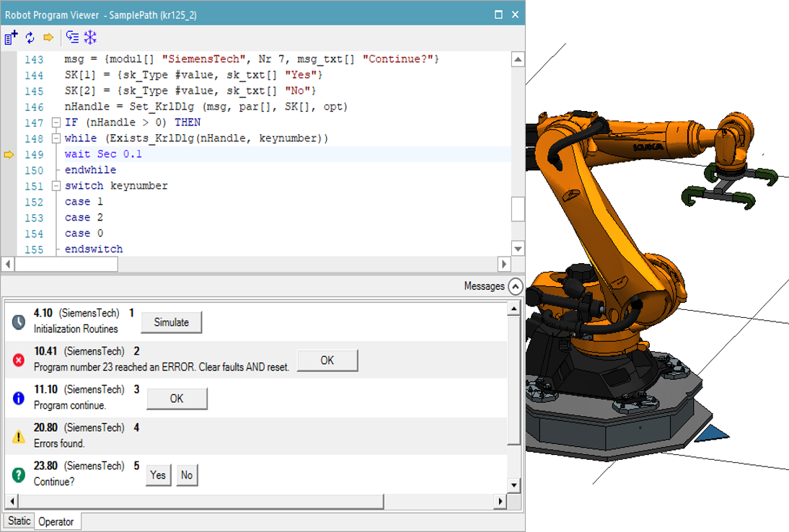Answer Yes to the Continue? prompt
Image resolution: width=789 pixels, height=532 pixels.
(x=159, y=475)
